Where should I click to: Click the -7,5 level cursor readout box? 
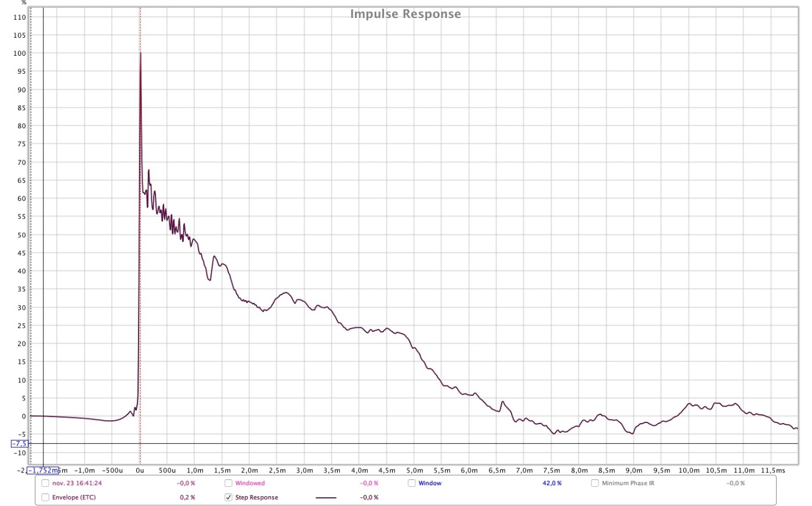coord(19,444)
